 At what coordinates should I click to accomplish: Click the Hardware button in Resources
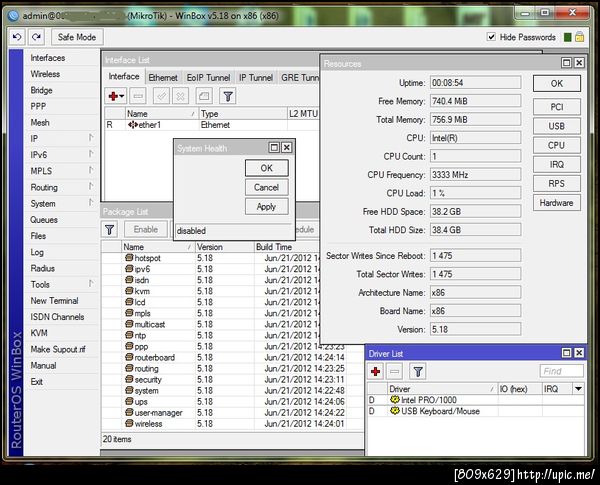tap(557, 203)
